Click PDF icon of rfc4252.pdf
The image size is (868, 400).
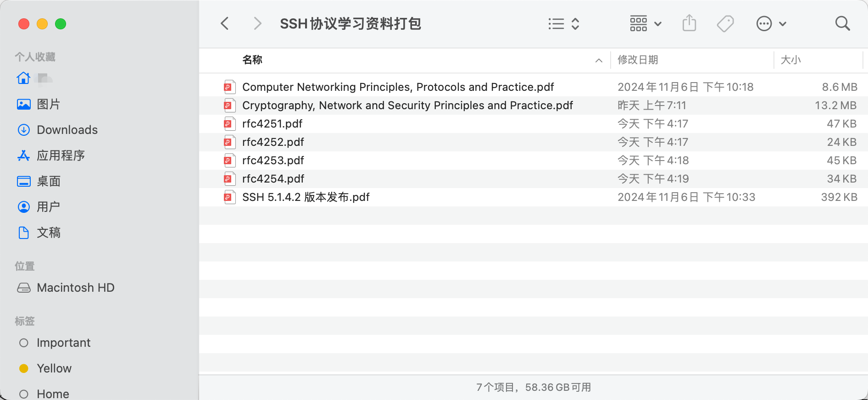click(x=229, y=142)
